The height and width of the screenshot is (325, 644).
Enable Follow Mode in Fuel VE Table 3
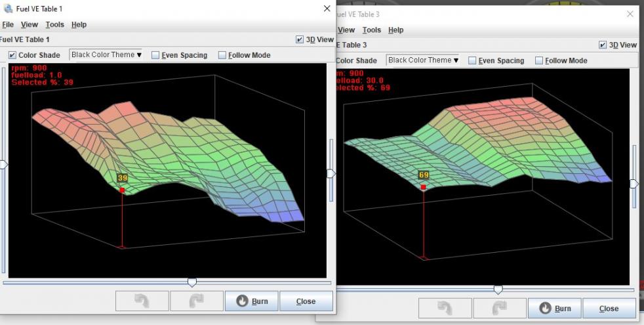(x=539, y=60)
